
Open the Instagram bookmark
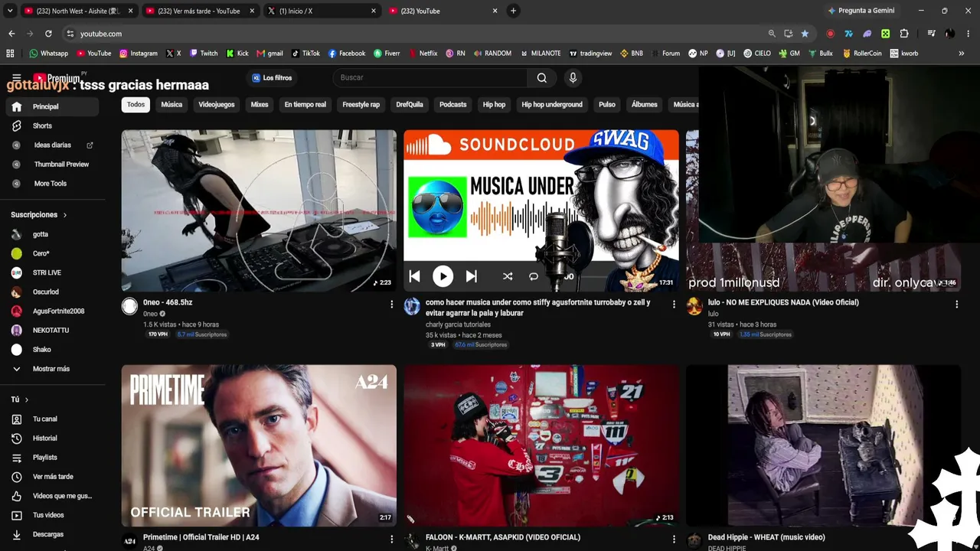point(138,54)
